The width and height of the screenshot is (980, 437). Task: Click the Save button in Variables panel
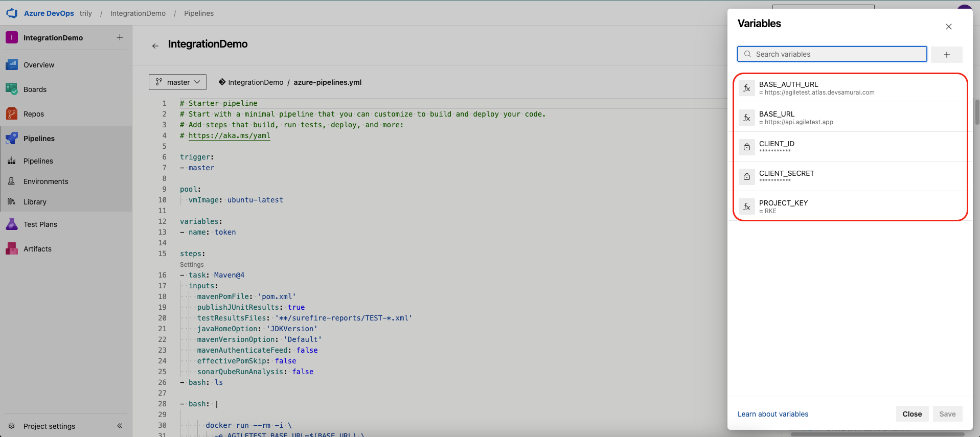pos(947,414)
